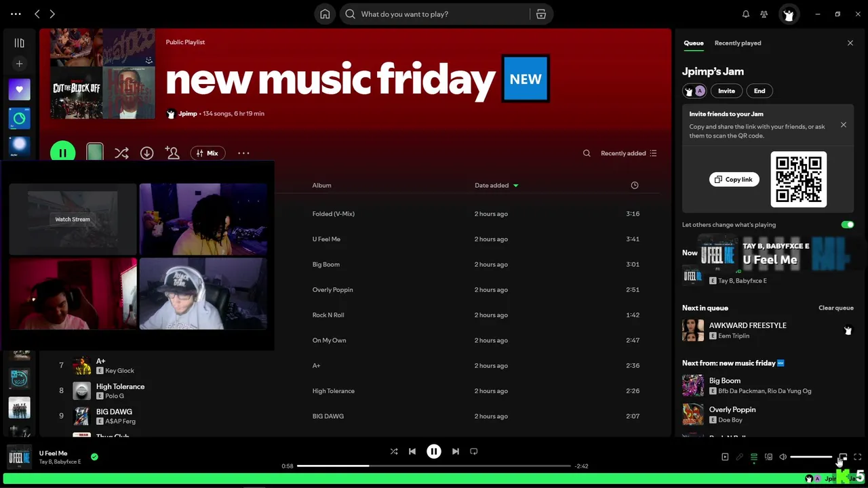Viewport: 868px width, 488px height.
Task: Search within playlist magnifier icon
Action: click(587, 153)
